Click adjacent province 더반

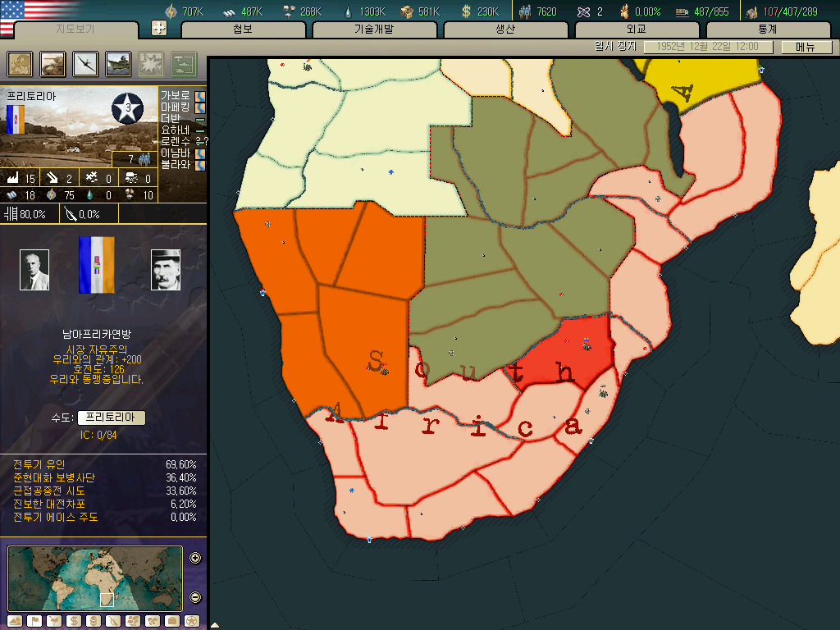[171, 118]
